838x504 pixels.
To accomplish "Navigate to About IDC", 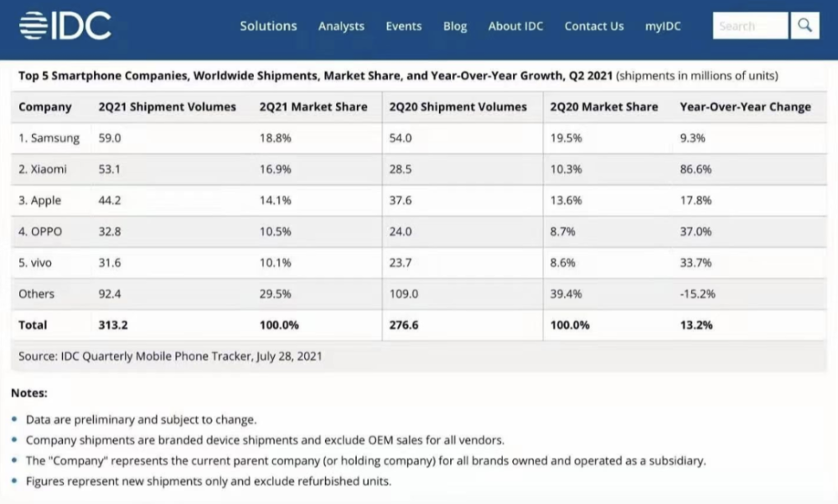I will click(515, 26).
